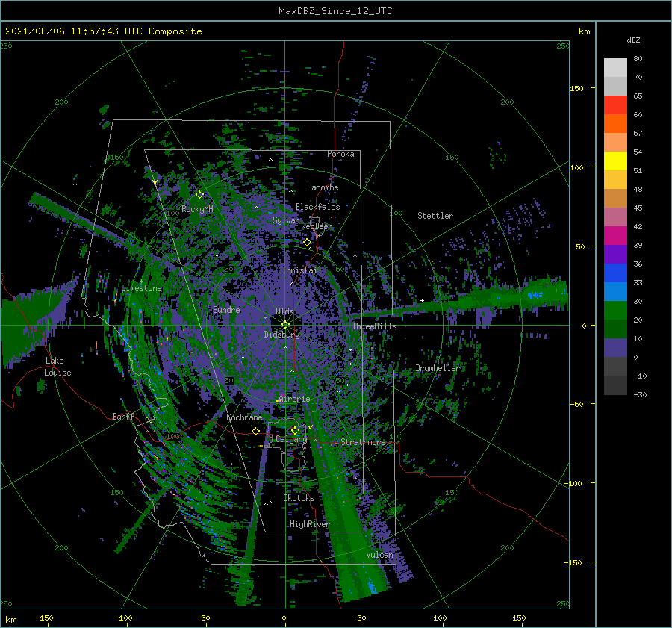The width and height of the screenshot is (672, 628).
Task: Click the Blackfalds town label
Action: tap(317, 207)
